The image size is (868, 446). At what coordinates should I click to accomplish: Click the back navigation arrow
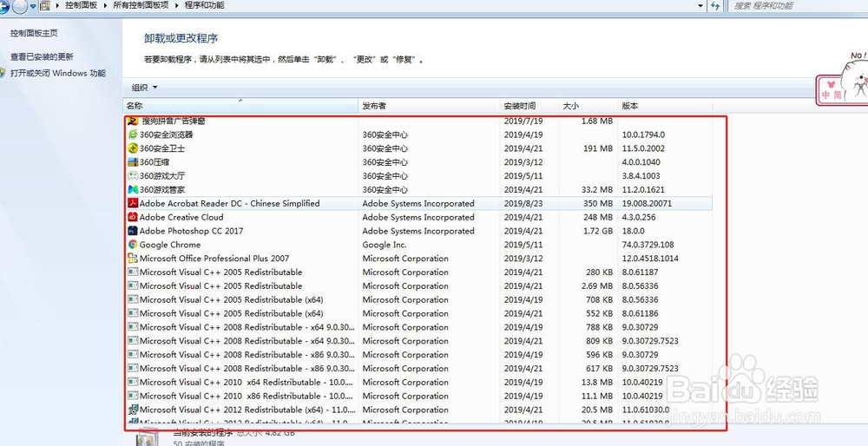(x=3, y=6)
